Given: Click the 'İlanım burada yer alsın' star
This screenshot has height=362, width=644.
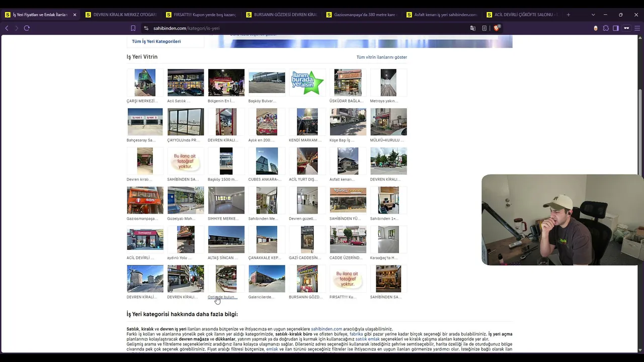Looking at the screenshot, I should point(307,82).
